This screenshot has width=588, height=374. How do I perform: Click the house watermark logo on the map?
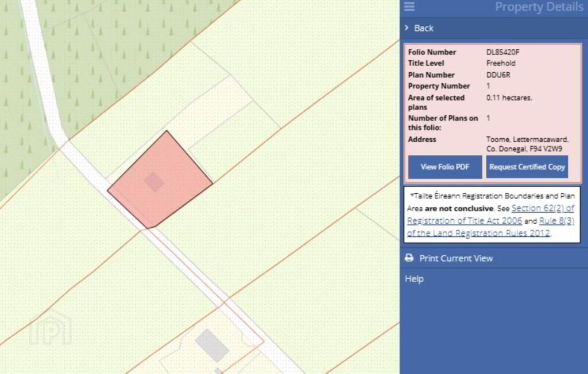pyautogui.click(x=51, y=329)
